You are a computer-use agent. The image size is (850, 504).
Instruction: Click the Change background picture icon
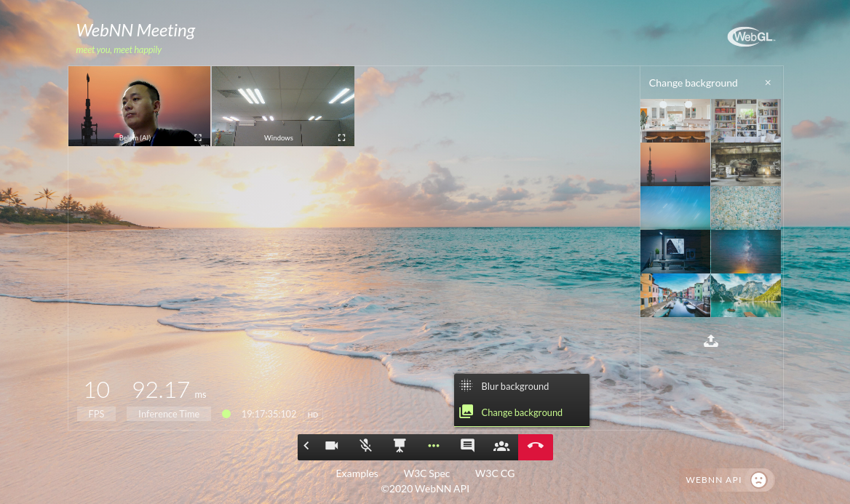pyautogui.click(x=466, y=412)
